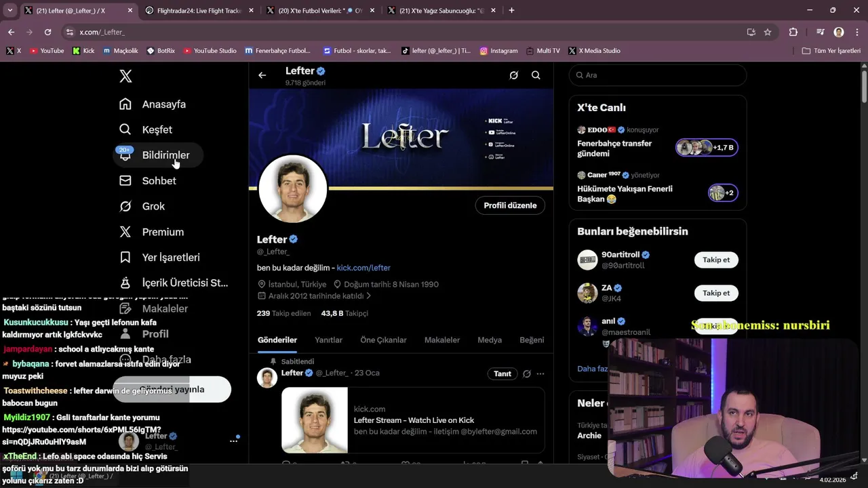Open EDOO Fenerbahçe transfer gündemi space
This screenshot has height=488, width=868.
657,142
